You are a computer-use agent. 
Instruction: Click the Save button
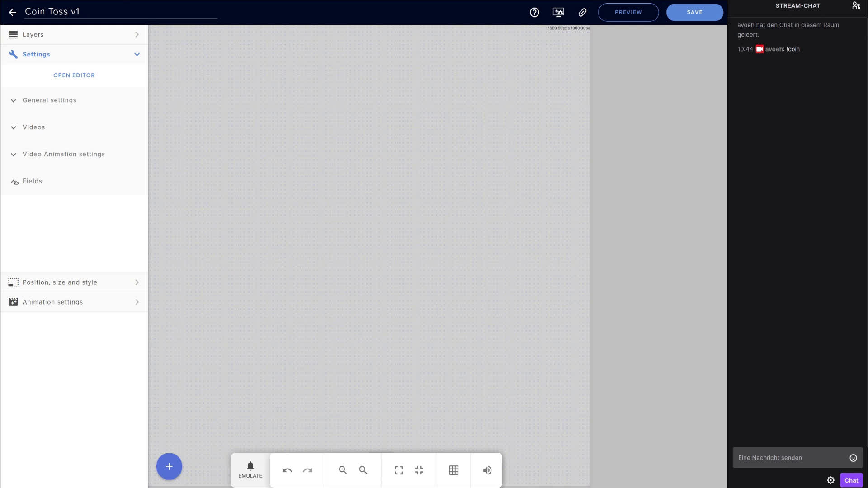click(694, 12)
